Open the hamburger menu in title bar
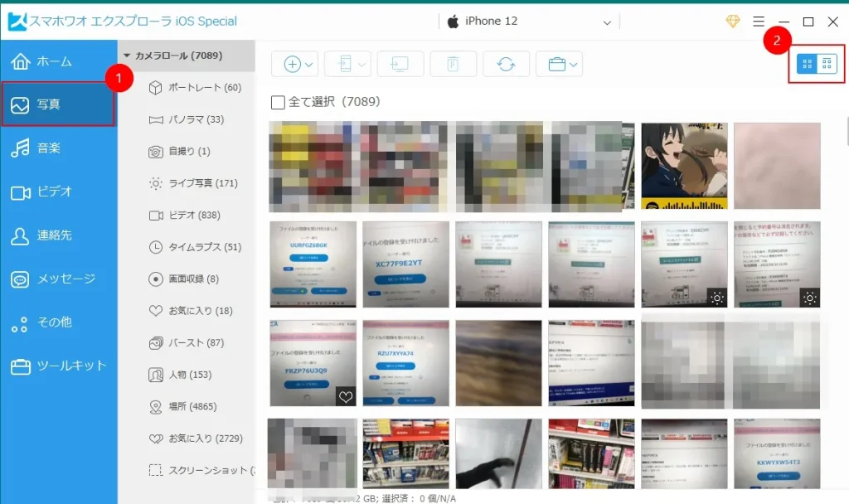 (x=760, y=22)
